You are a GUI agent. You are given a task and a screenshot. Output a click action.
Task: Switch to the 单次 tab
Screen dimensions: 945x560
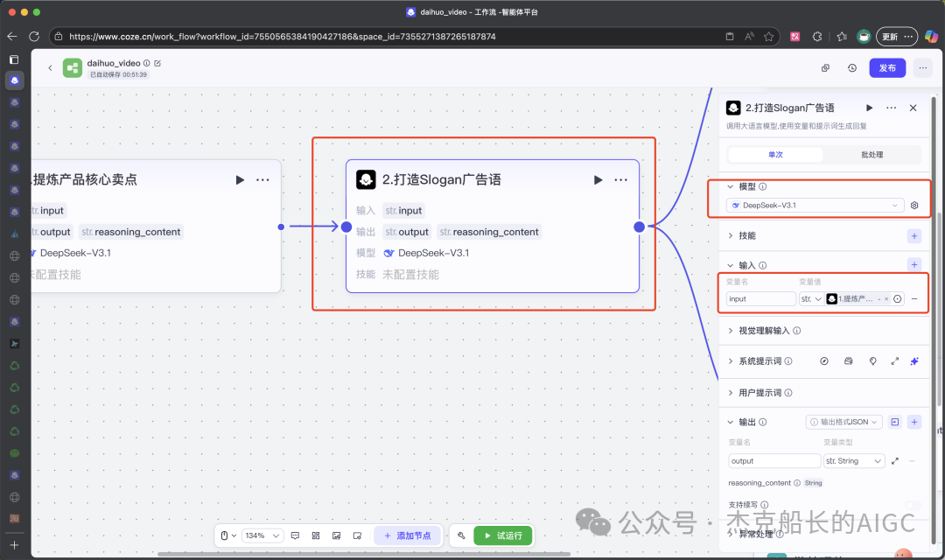pos(775,155)
